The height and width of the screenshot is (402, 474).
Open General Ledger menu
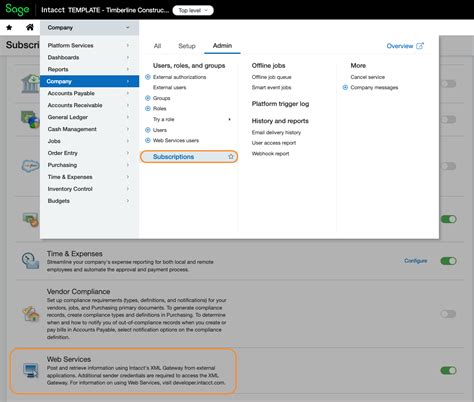pos(89,117)
